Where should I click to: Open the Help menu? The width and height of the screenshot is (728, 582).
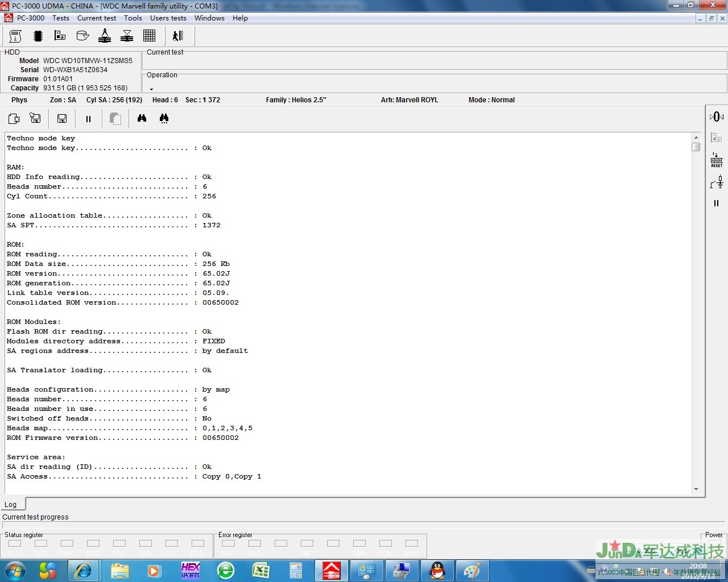(x=240, y=18)
